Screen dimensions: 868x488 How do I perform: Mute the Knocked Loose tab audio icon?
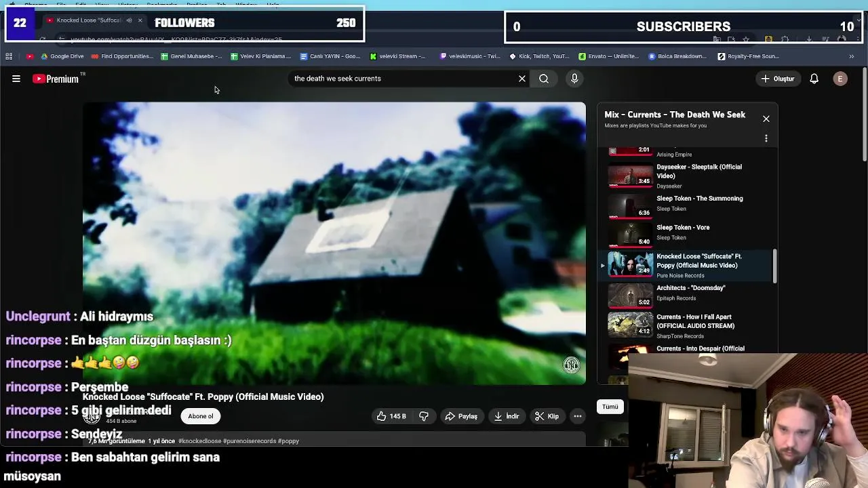(x=129, y=20)
